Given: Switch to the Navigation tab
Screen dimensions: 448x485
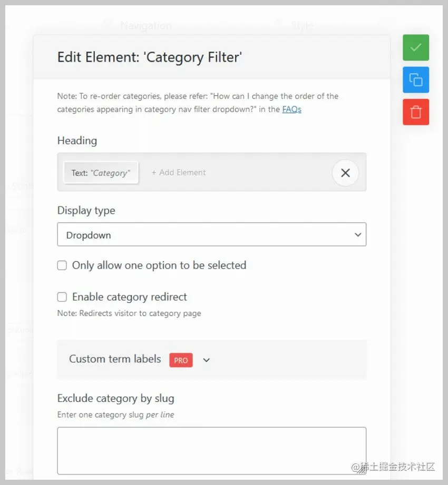Looking at the screenshot, I should [x=146, y=25].
